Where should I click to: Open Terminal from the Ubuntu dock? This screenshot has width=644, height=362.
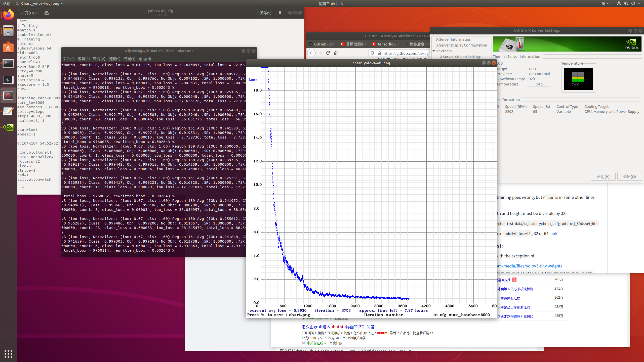8,64
